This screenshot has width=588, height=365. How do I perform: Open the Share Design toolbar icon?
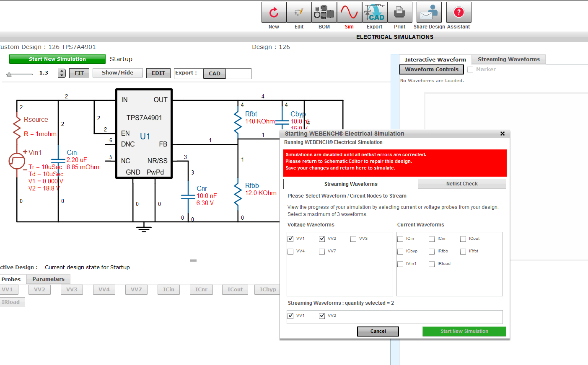point(429,12)
